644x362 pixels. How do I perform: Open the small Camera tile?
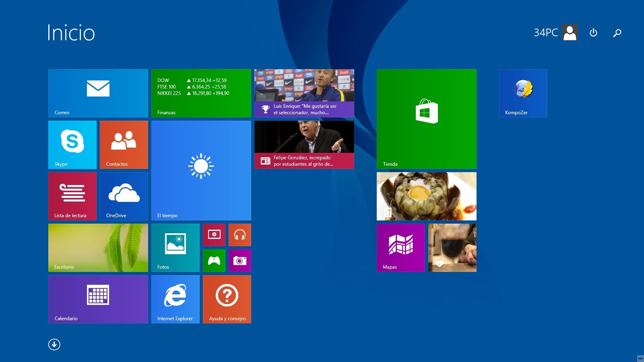click(x=239, y=260)
